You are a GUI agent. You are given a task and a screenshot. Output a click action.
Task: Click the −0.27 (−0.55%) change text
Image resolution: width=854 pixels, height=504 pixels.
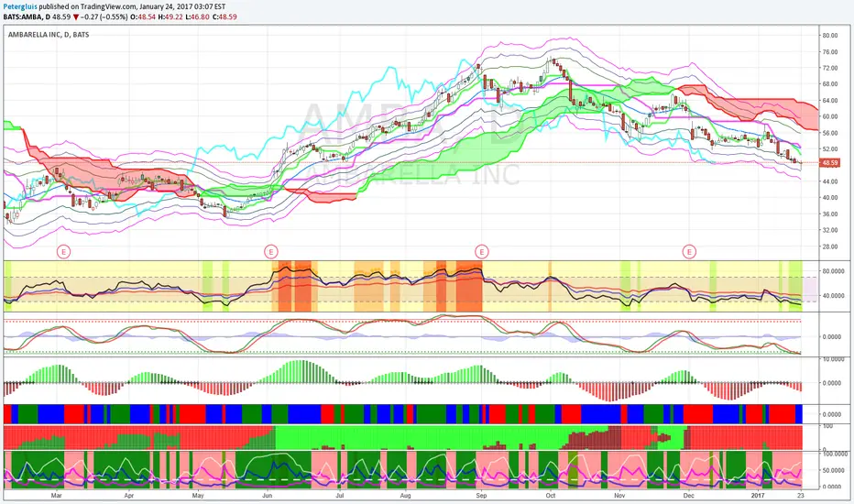tap(104, 16)
